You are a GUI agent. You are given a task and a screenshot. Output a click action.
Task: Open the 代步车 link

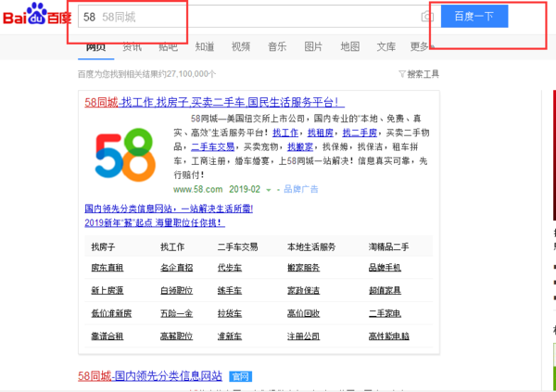click(x=230, y=268)
